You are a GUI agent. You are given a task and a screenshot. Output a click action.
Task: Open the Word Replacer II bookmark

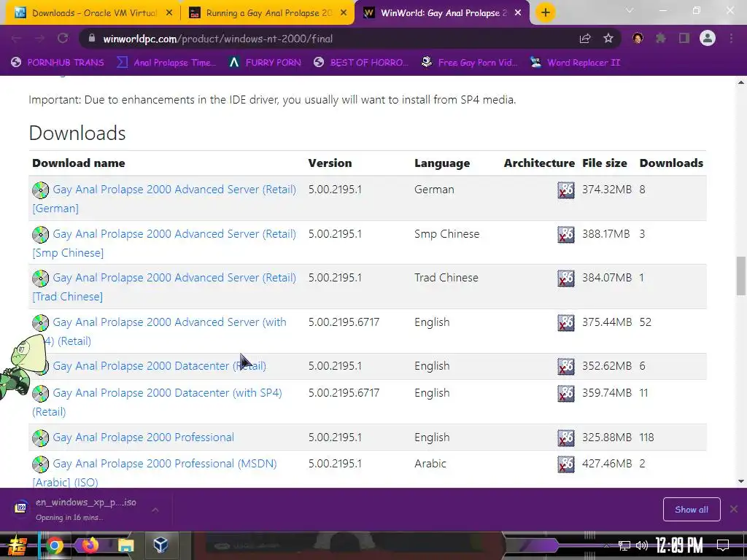[x=575, y=63]
